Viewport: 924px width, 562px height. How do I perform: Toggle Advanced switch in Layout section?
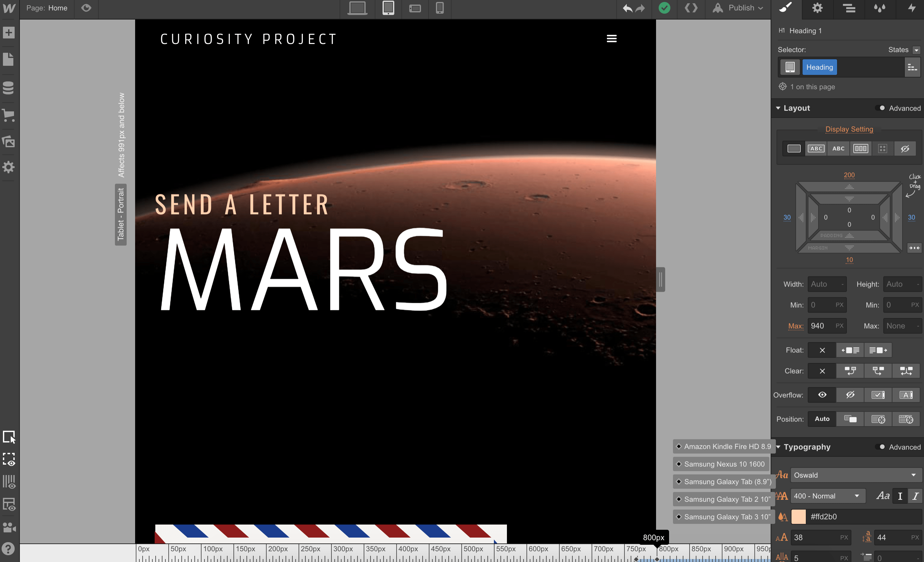(x=880, y=108)
